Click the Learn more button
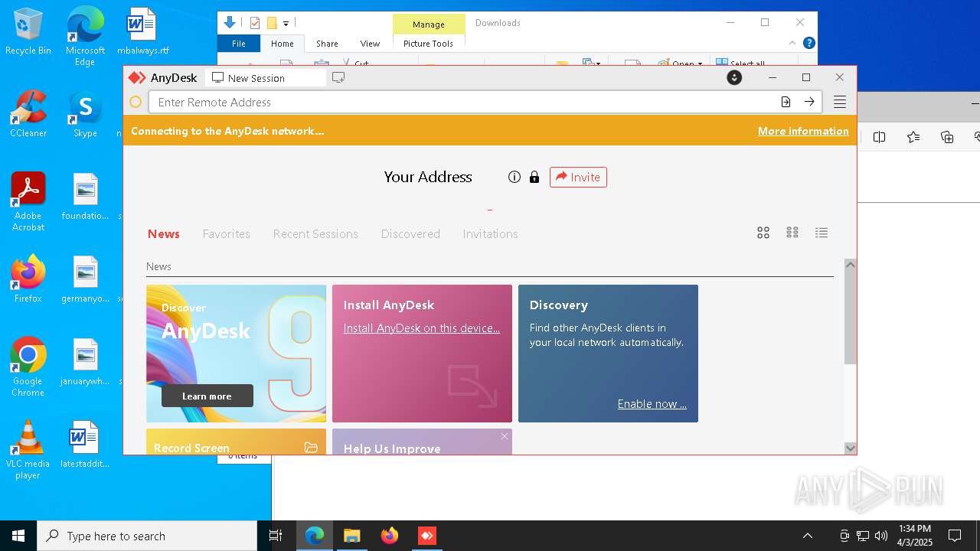Image resolution: width=980 pixels, height=551 pixels. pos(207,396)
